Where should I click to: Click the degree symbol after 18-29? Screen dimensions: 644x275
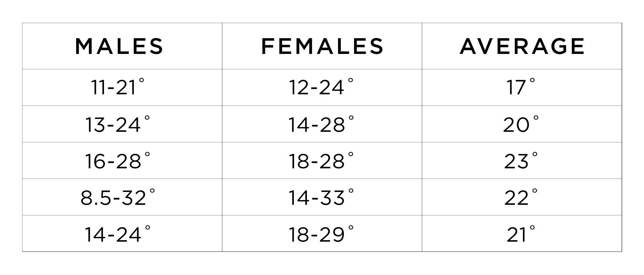pos(351,227)
